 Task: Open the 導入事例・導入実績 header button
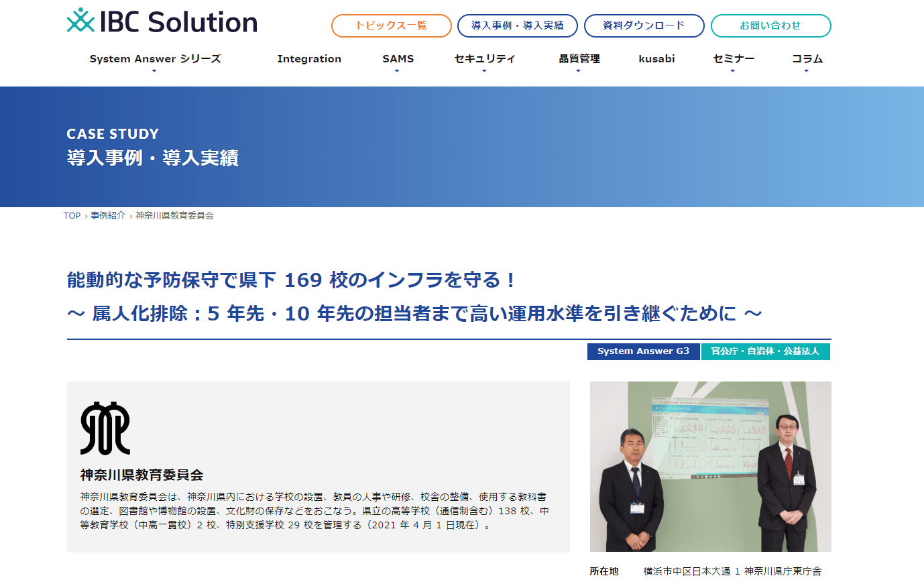(518, 25)
